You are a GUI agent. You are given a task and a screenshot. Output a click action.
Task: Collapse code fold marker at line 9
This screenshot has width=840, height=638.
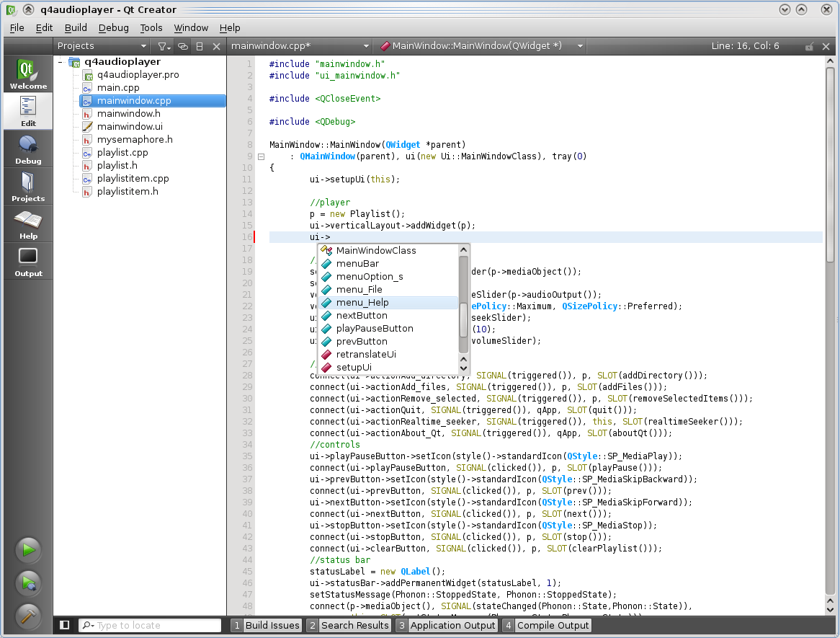(261, 156)
